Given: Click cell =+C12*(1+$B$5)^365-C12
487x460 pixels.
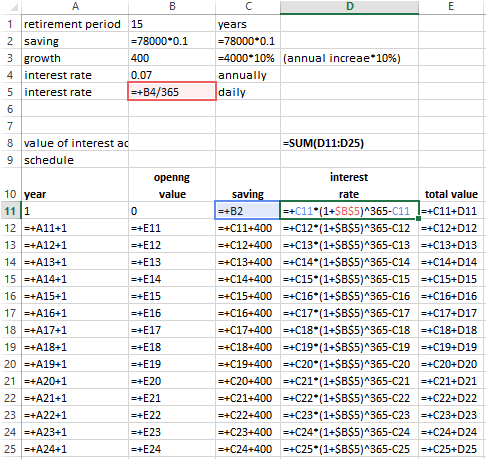Looking at the screenshot, I should 349,228.
